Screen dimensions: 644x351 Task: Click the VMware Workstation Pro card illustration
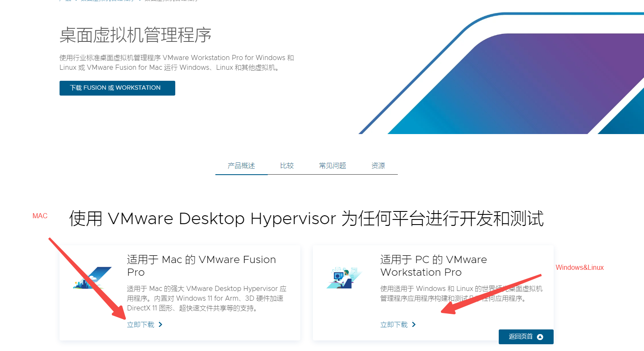point(345,278)
